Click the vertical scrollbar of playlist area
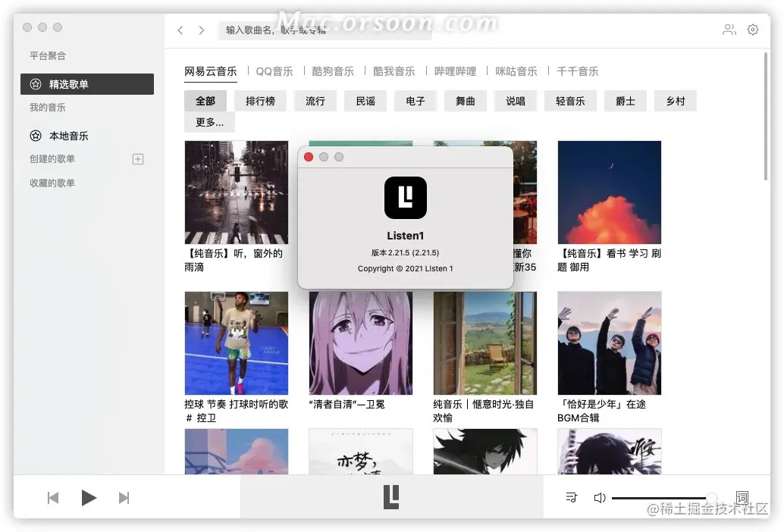This screenshot has width=784, height=532. (x=766, y=116)
